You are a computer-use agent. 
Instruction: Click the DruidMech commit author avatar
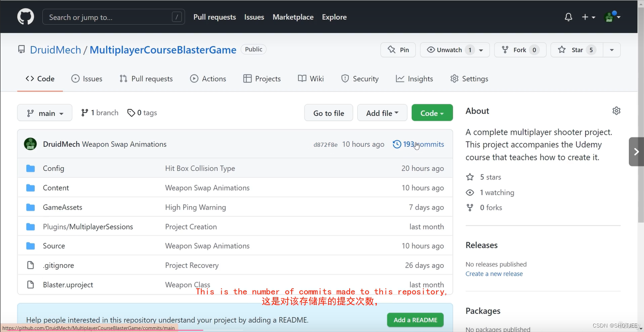tap(30, 144)
